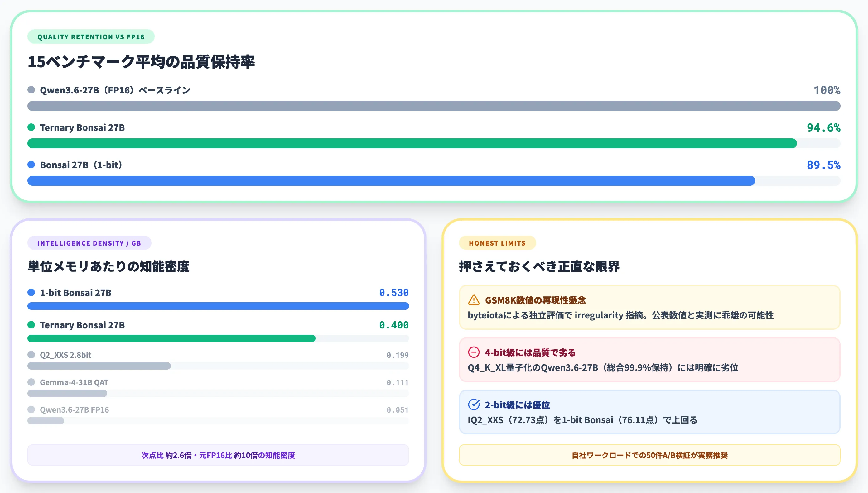Click the 自社ワークロードでの50件A/B検証 banner

pos(649,455)
